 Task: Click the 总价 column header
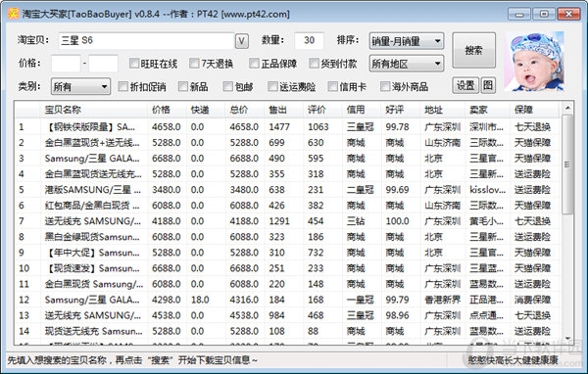[x=244, y=110]
